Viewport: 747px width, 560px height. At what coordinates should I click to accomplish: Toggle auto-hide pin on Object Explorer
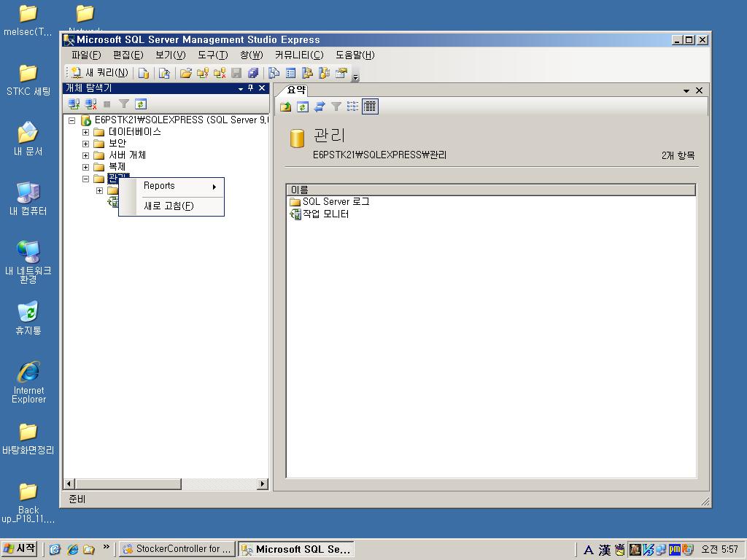click(x=251, y=88)
